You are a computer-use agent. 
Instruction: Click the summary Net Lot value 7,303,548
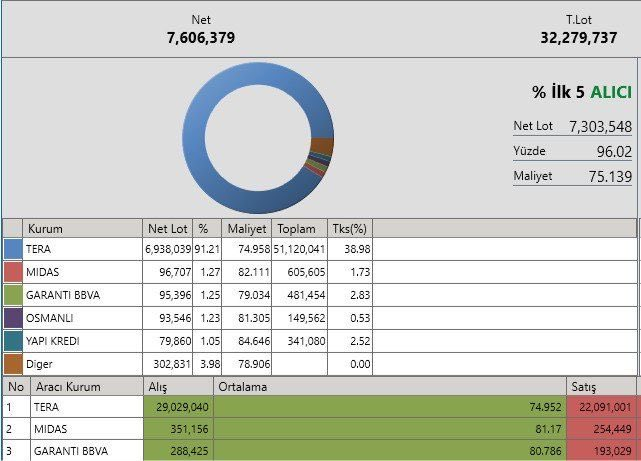click(601, 127)
